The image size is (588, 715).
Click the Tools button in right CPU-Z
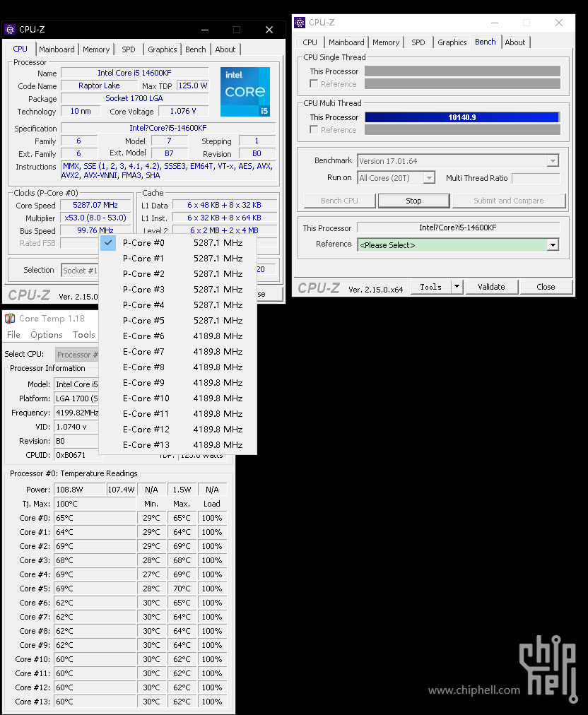(430, 287)
